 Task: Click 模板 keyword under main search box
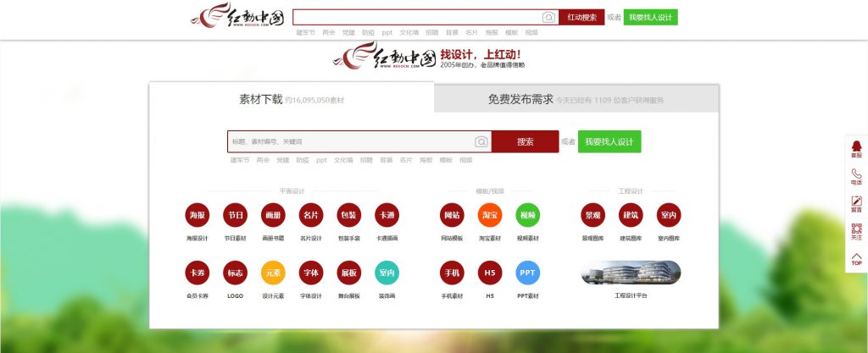point(446,160)
